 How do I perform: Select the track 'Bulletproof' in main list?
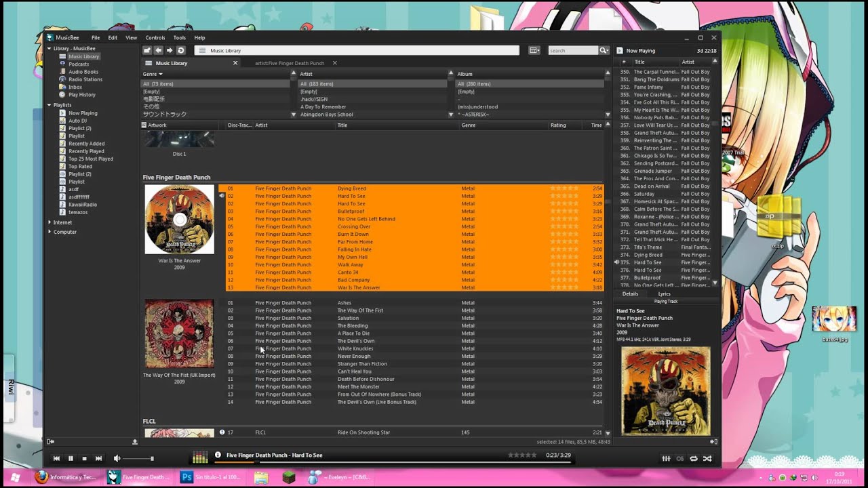[414, 211]
